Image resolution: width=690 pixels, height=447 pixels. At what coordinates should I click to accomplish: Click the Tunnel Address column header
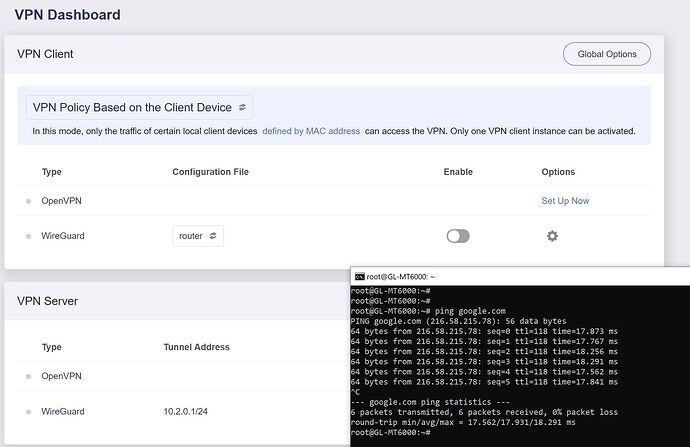click(x=196, y=347)
